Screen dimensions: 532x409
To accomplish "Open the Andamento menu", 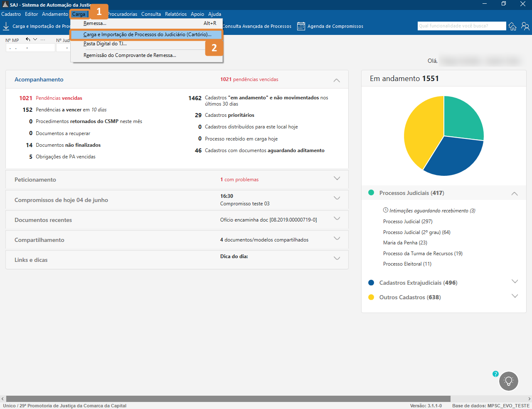I will tap(55, 14).
